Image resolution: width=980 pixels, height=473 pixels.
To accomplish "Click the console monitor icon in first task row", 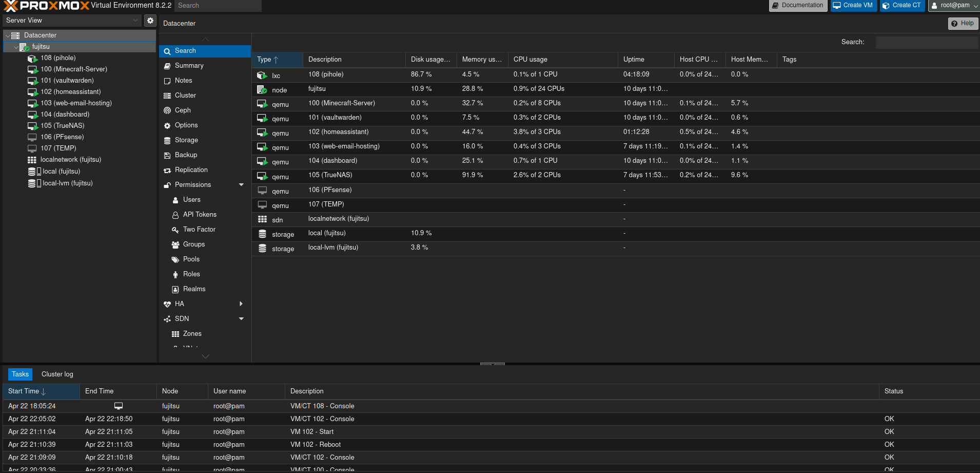I will point(119,406).
